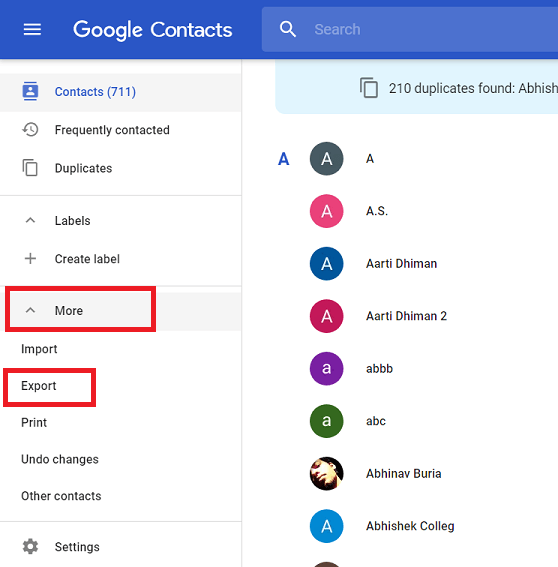Click the More heading
Viewport: 558px width, 567px height.
69,311
